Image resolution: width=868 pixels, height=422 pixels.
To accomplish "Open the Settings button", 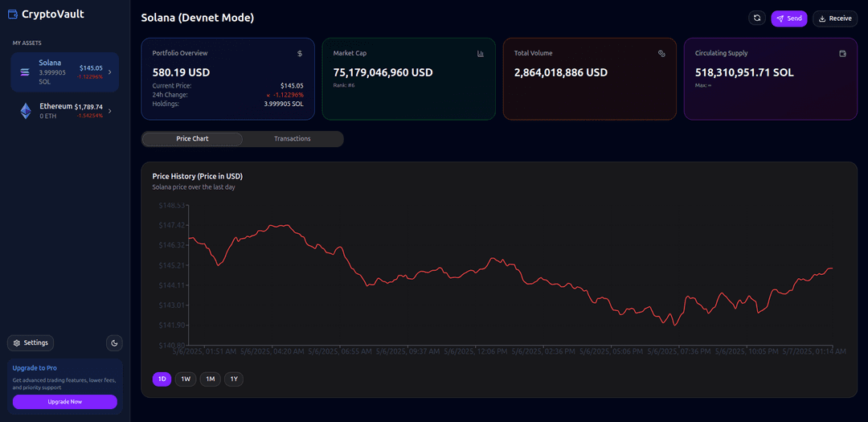I will [31, 342].
